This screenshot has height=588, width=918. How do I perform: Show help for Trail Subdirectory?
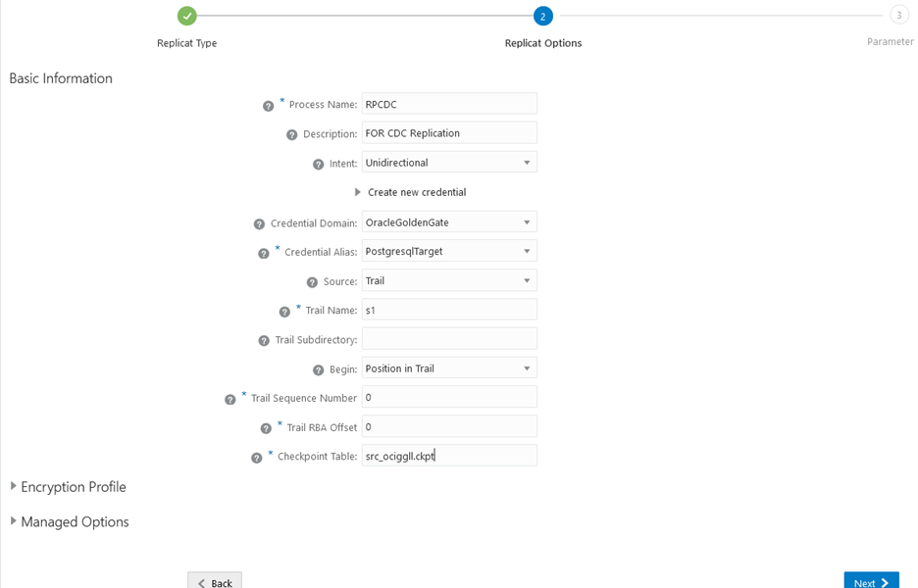coord(264,341)
